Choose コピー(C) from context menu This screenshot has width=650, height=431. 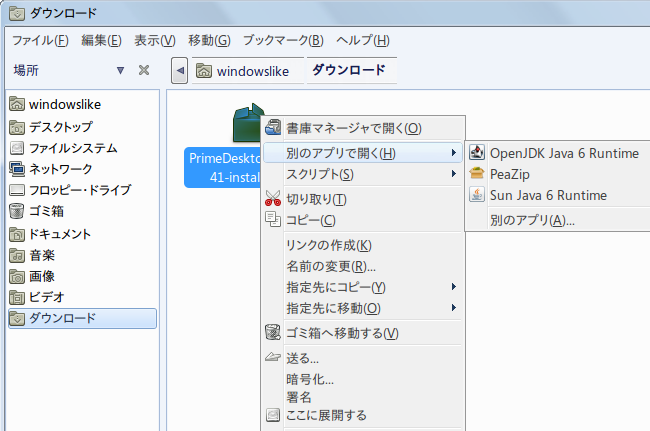click(x=363, y=220)
